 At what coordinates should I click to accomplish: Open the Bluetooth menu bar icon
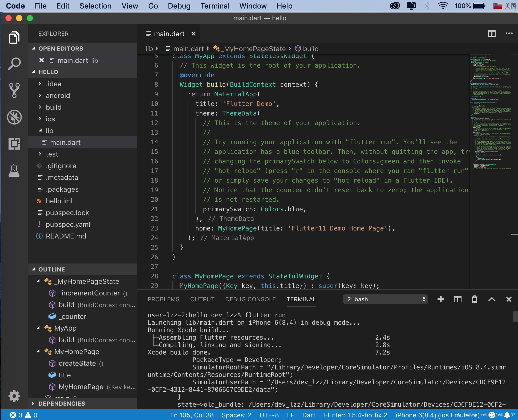(x=427, y=6)
